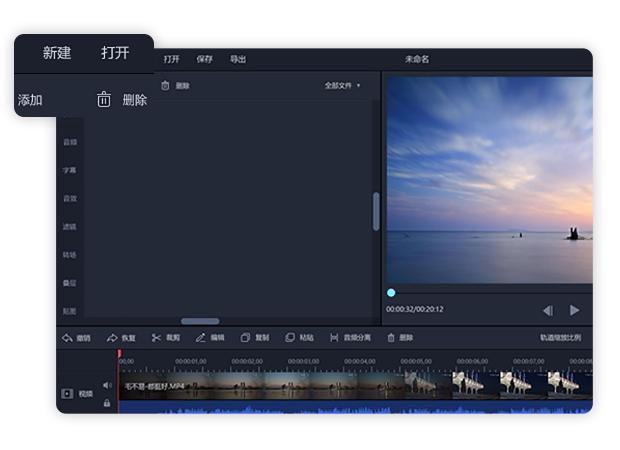
Task: Click the 粘贴 paste icon
Action: click(290, 338)
